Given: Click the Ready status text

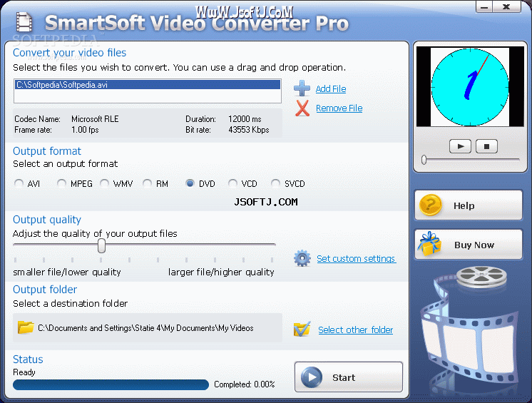Looking at the screenshot, I should [x=24, y=372].
